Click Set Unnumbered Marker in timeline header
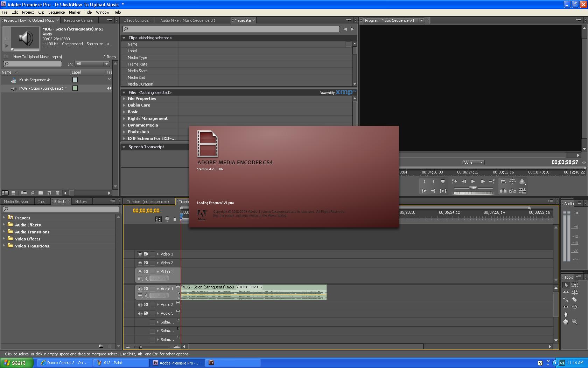The width and height of the screenshot is (588, 368). [175, 219]
